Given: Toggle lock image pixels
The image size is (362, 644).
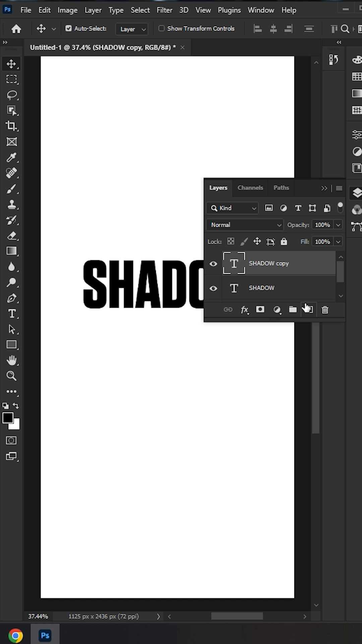Looking at the screenshot, I should tap(244, 241).
